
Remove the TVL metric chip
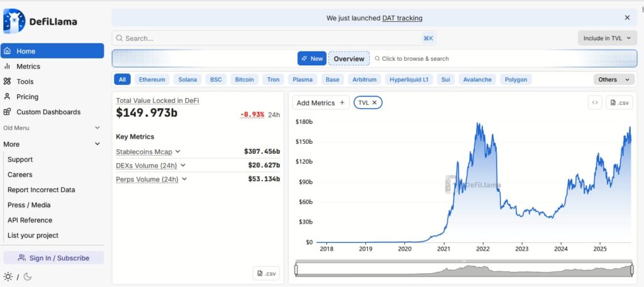pos(375,102)
